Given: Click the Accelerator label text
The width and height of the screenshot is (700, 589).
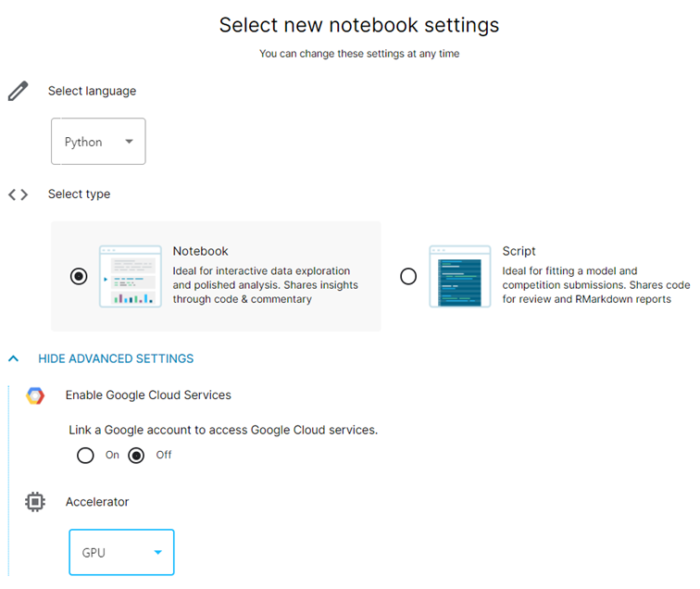Looking at the screenshot, I should click(x=97, y=502).
